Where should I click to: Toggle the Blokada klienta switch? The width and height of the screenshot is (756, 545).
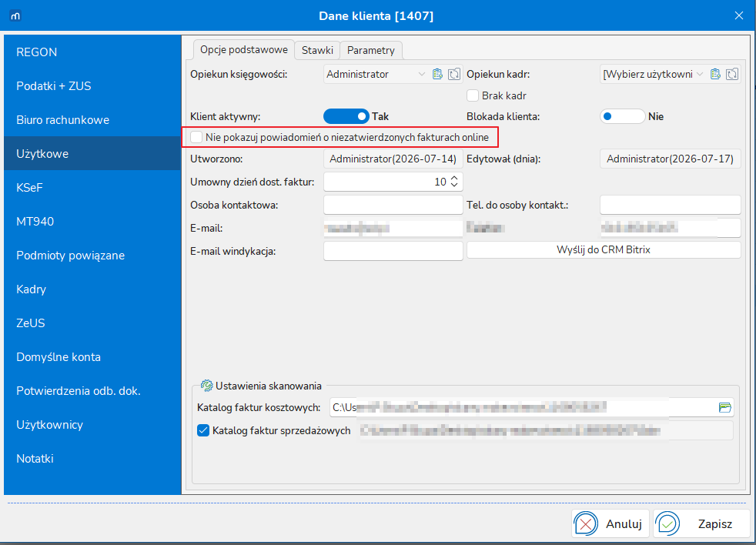click(x=623, y=116)
